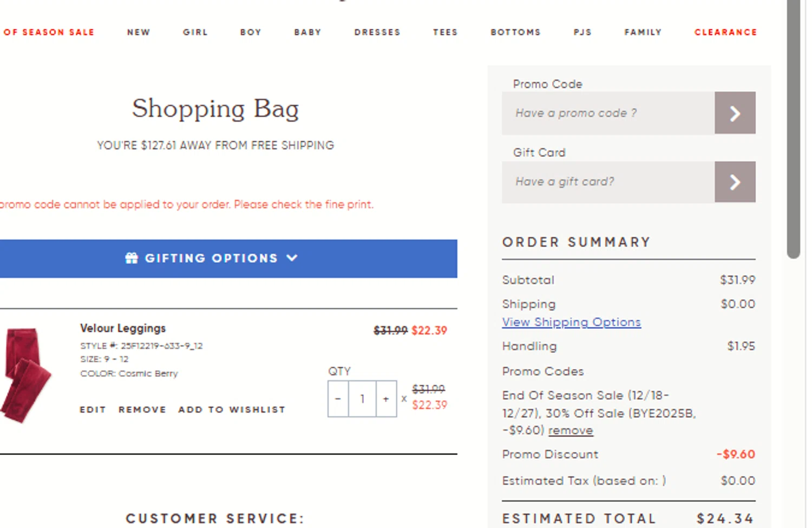Remove the applied promo code

click(571, 431)
